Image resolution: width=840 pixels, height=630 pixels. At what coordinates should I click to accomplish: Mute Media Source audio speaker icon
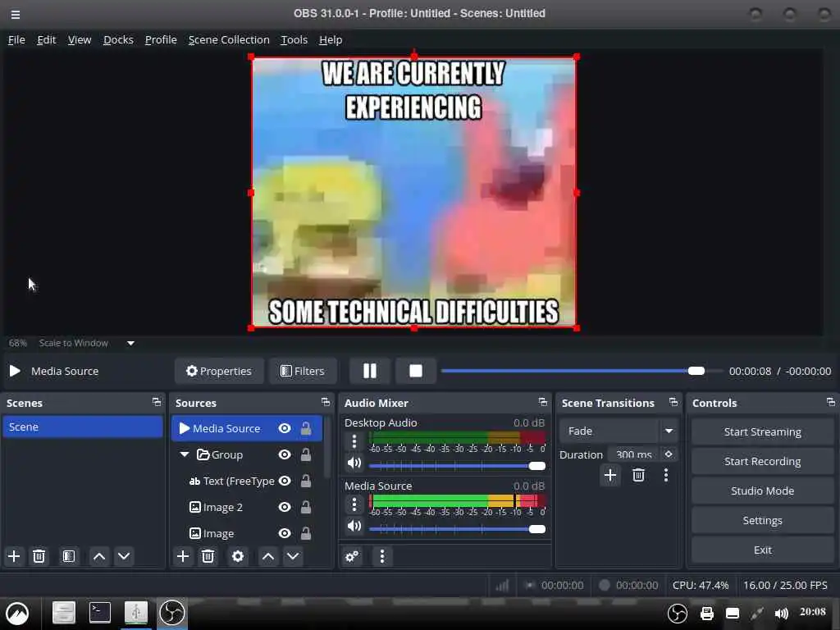coord(354,526)
